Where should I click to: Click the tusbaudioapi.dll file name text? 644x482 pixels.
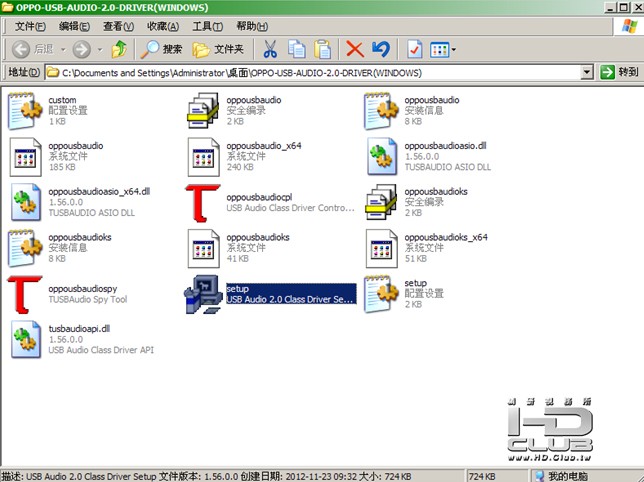[x=79, y=328]
